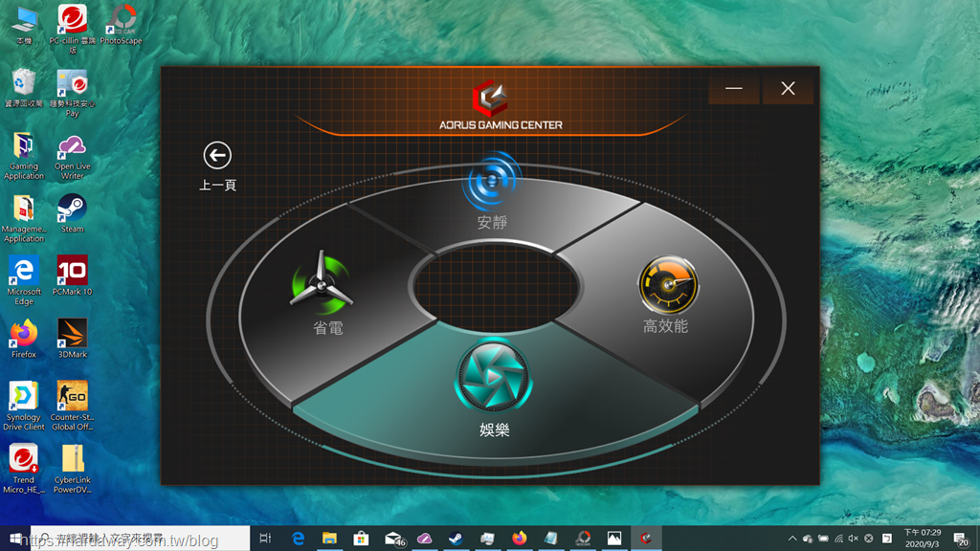Open Microsoft Edge desktop shortcut
The height and width of the screenshot is (551, 980).
(24, 280)
